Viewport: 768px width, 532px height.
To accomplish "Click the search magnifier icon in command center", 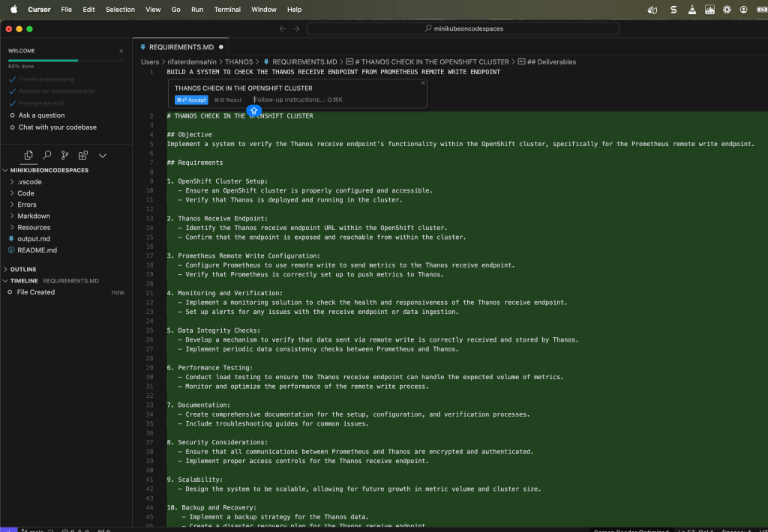I will coord(428,28).
